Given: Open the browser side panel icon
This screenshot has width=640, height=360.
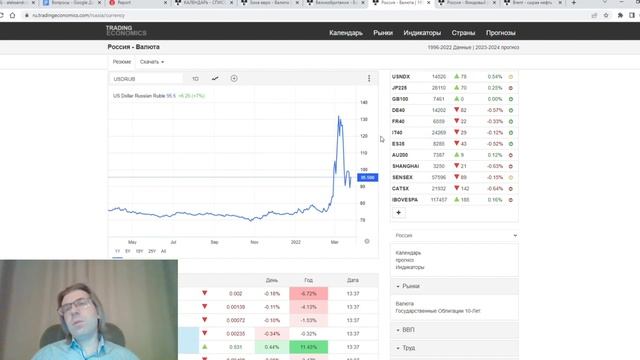Looking at the screenshot, I should pos(632,16).
